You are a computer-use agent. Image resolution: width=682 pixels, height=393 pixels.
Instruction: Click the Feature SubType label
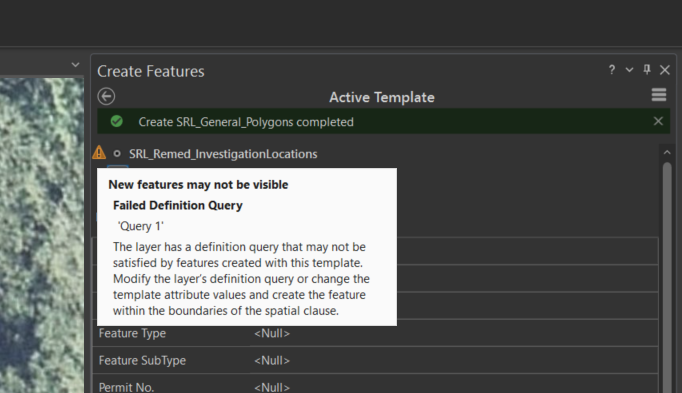pos(142,360)
